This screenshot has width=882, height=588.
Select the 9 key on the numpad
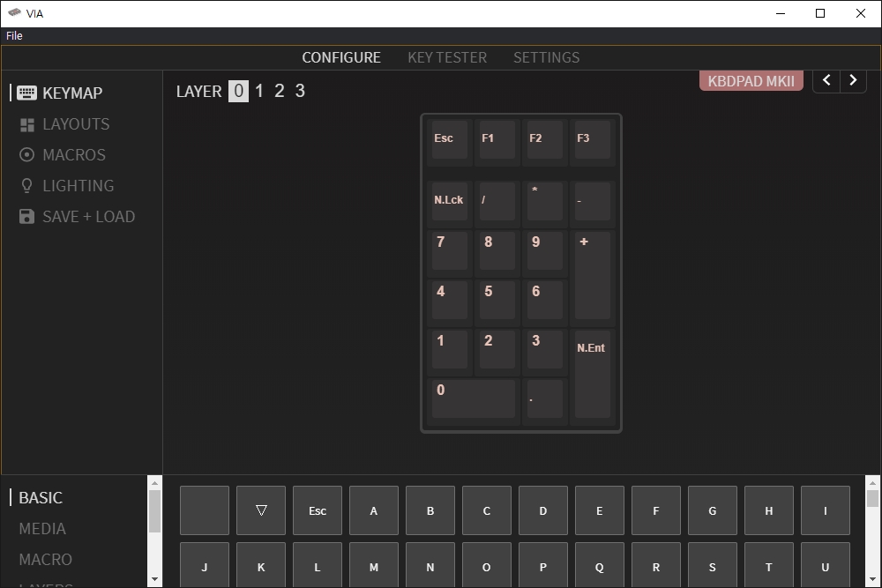click(x=544, y=252)
